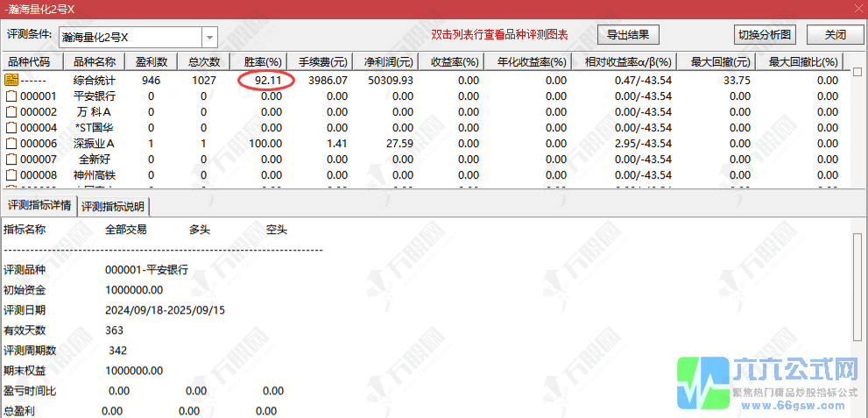Sort by the 最大回撤(元) column header
The height and width of the screenshot is (418, 868).
click(716, 60)
